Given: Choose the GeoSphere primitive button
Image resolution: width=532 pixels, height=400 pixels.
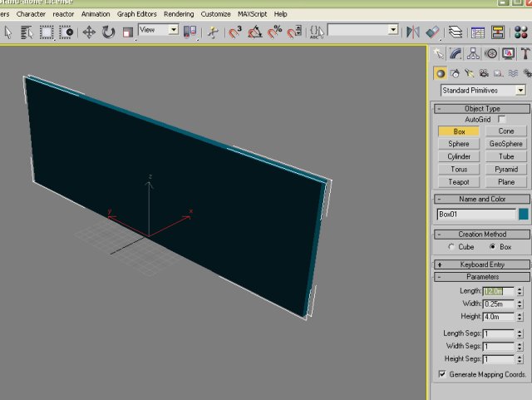Looking at the screenshot, I should (x=506, y=144).
